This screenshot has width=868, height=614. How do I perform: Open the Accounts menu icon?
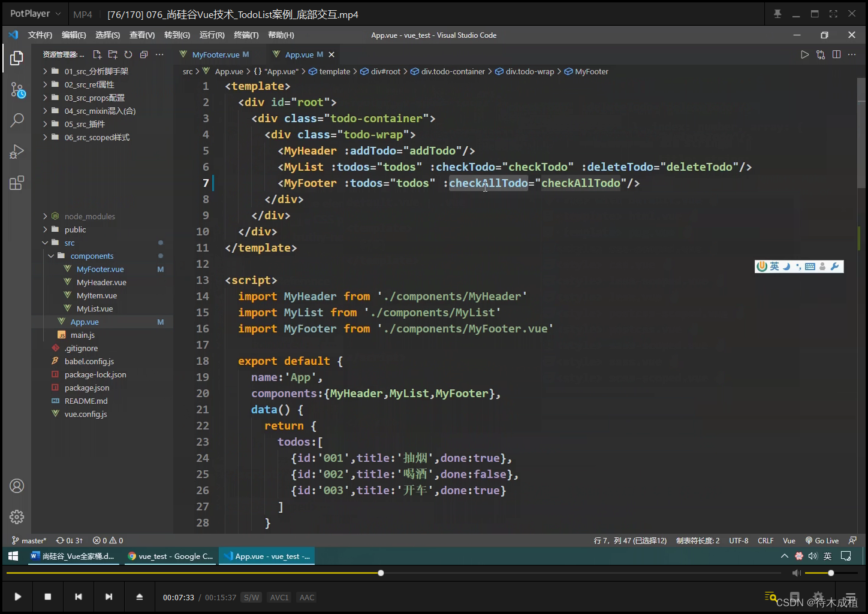pyautogui.click(x=17, y=486)
